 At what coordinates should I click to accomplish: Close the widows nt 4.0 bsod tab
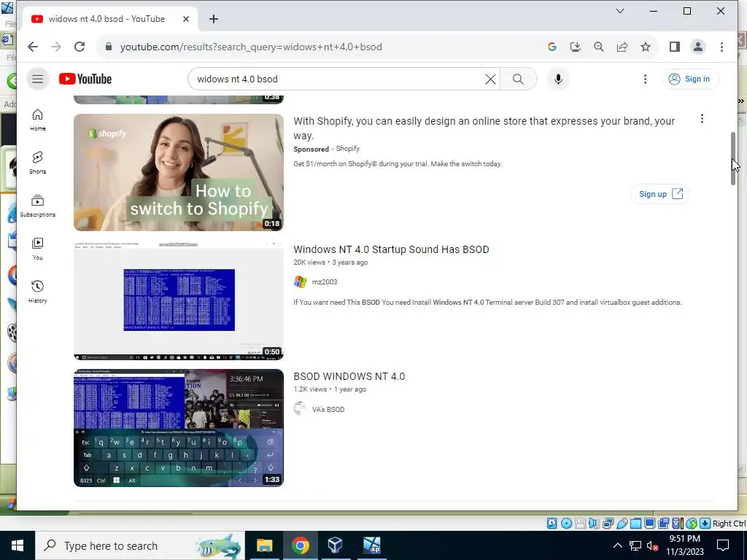click(186, 19)
